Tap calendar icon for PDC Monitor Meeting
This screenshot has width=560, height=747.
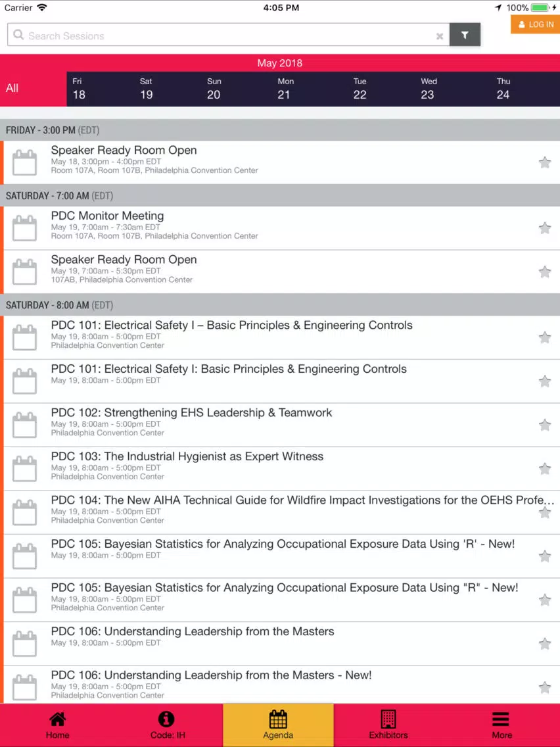pyautogui.click(x=24, y=228)
